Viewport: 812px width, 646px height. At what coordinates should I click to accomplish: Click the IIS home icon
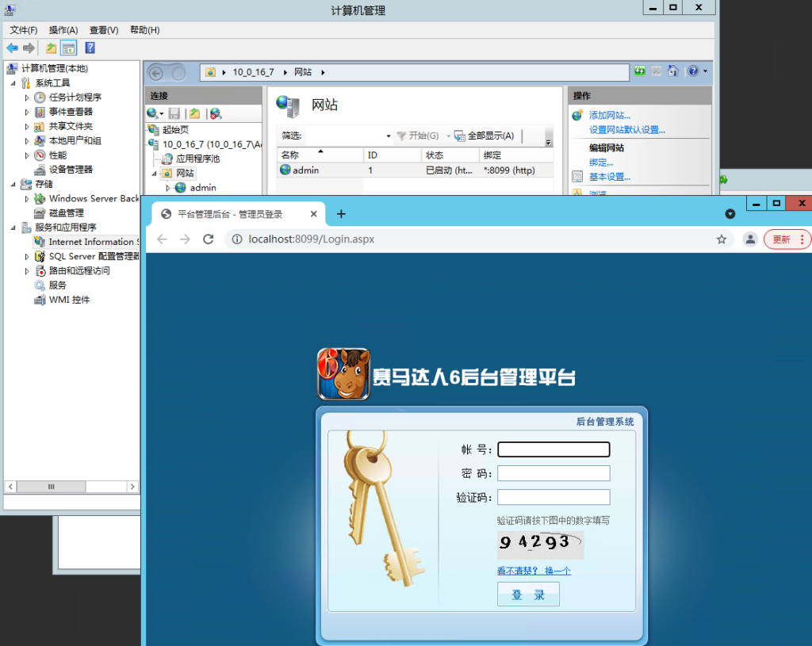[x=672, y=71]
